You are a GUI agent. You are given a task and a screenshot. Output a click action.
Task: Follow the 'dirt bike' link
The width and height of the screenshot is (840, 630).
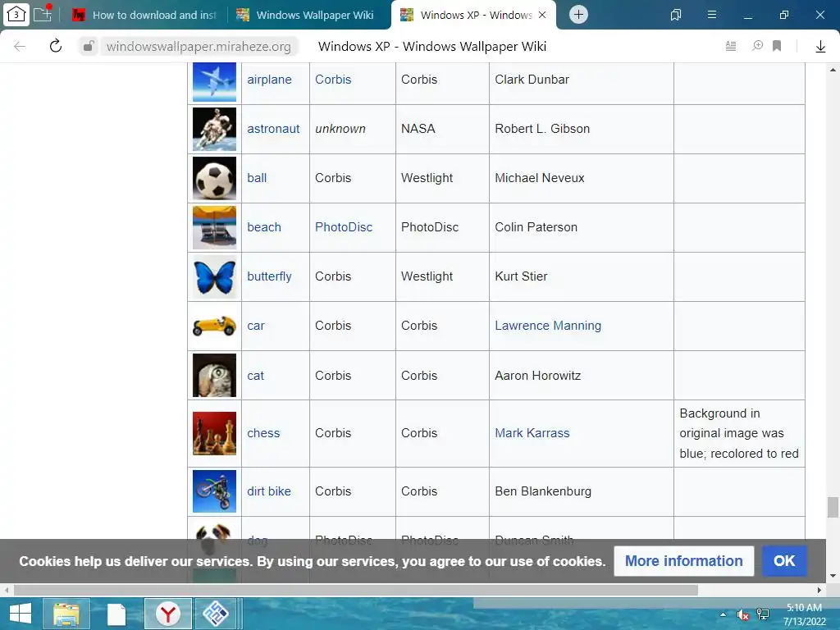[269, 491]
